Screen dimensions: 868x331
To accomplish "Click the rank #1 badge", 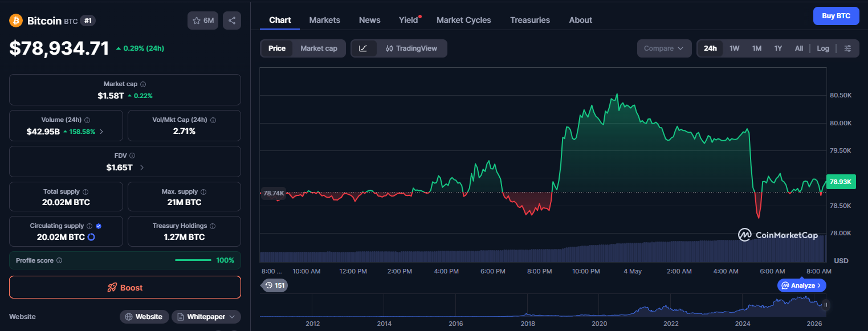I will click(x=88, y=21).
